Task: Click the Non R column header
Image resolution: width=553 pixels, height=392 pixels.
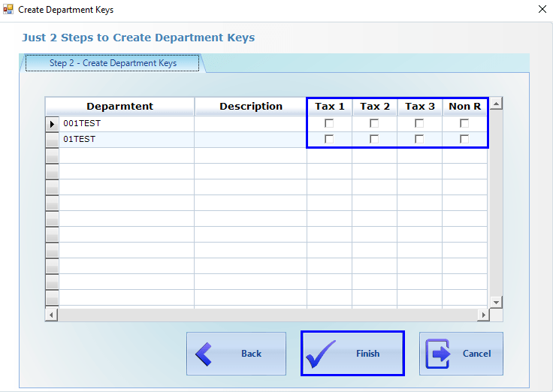Action: click(465, 107)
